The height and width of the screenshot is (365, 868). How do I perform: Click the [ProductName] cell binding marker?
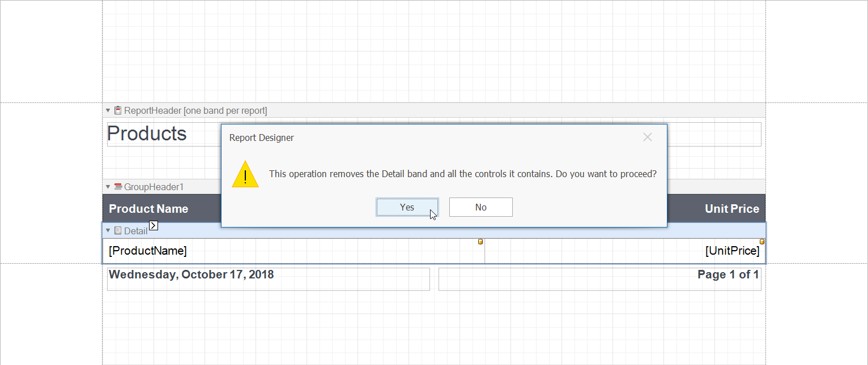point(480,242)
